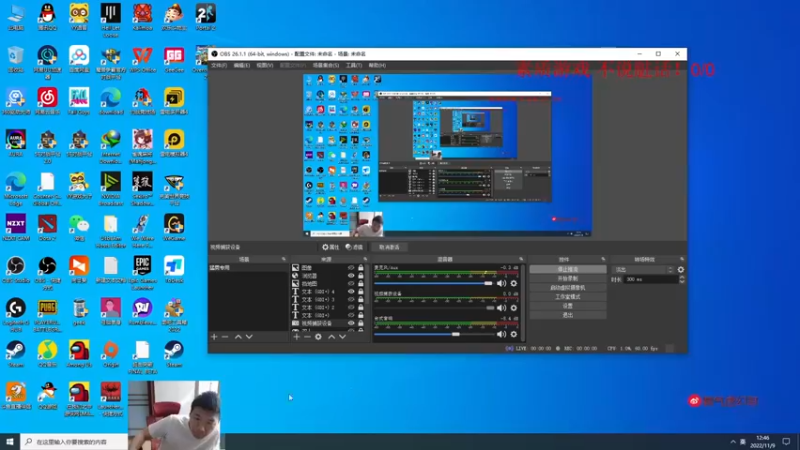Open Steam desktop shortcut beside QQ音乐
This screenshot has height=450, width=800.
click(x=16, y=354)
